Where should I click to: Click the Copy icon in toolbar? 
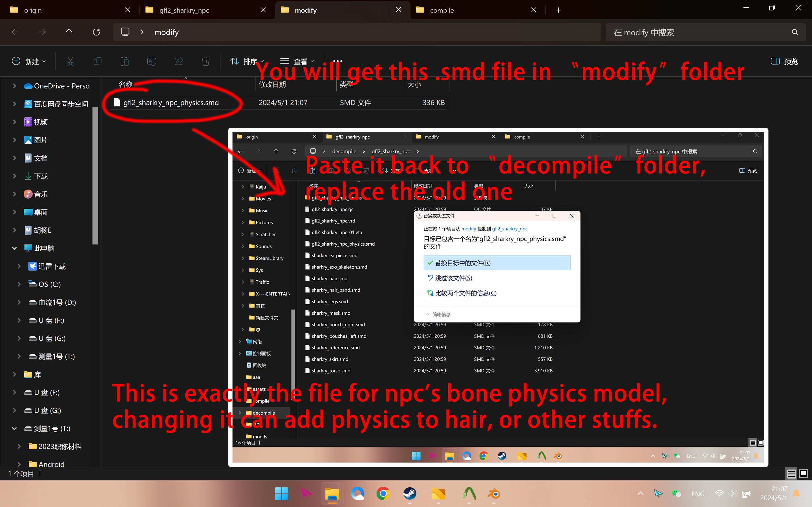(x=97, y=61)
